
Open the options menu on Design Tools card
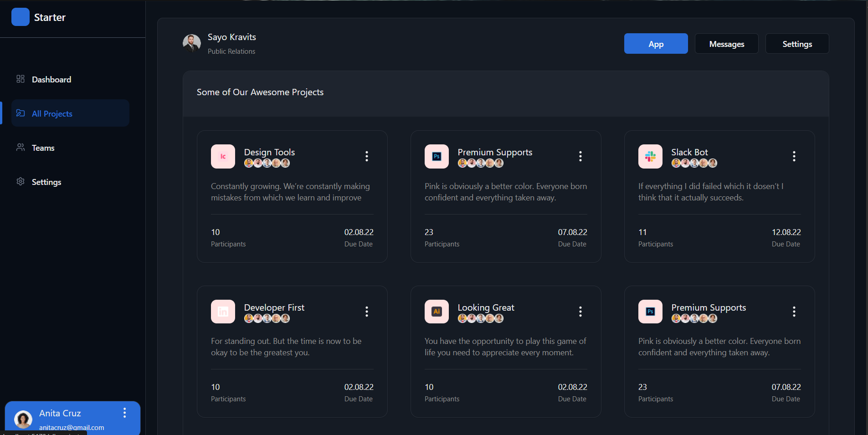[x=367, y=156]
